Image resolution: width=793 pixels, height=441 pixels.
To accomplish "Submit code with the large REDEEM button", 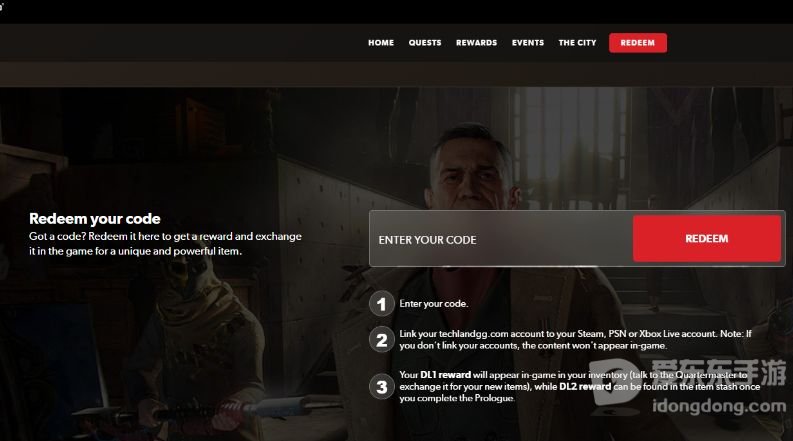I will pos(707,239).
